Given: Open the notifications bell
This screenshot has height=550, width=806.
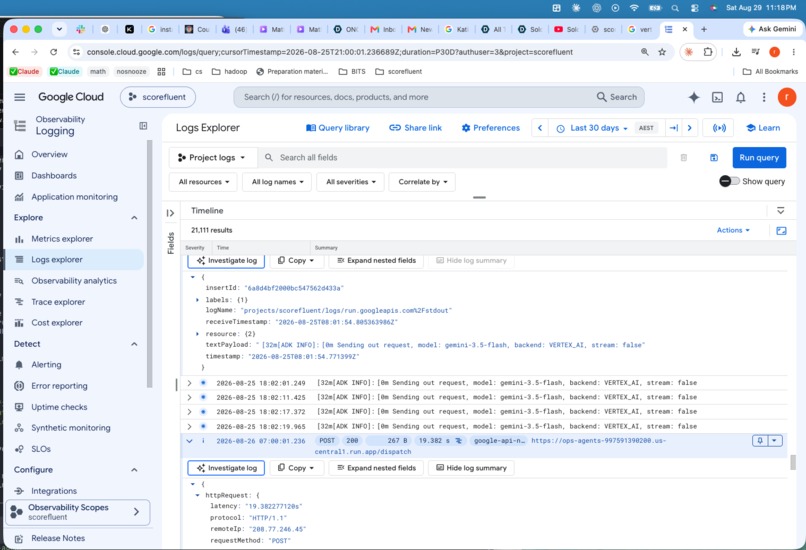Looking at the screenshot, I should [x=740, y=97].
